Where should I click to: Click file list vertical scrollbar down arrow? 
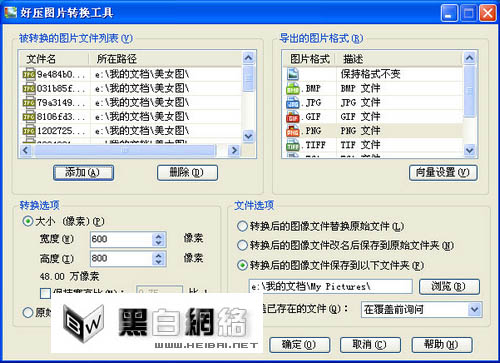[x=248, y=136]
